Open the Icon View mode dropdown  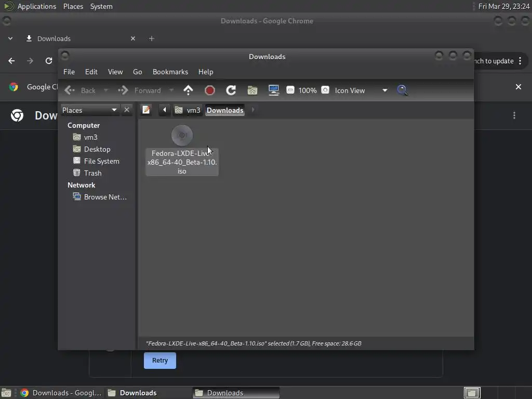point(361,90)
